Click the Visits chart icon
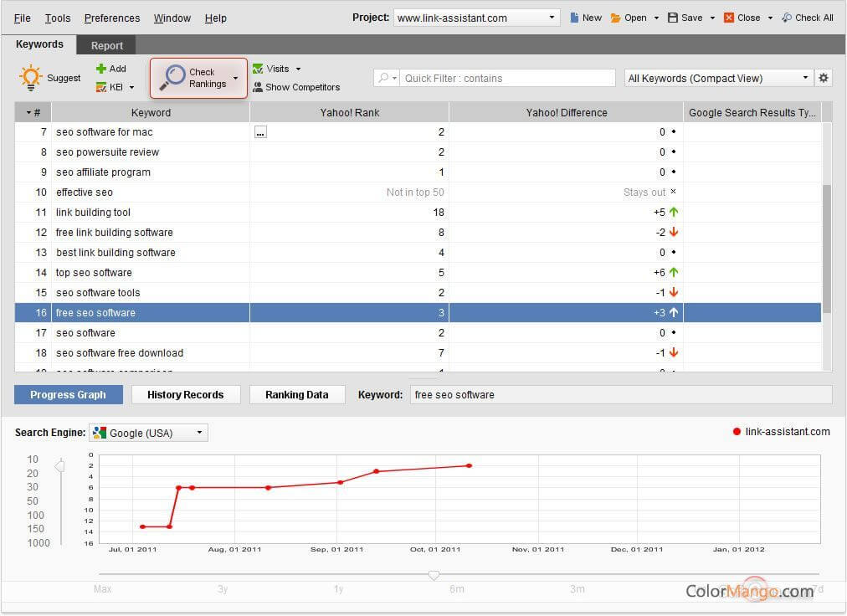The image size is (847, 616). [258, 69]
